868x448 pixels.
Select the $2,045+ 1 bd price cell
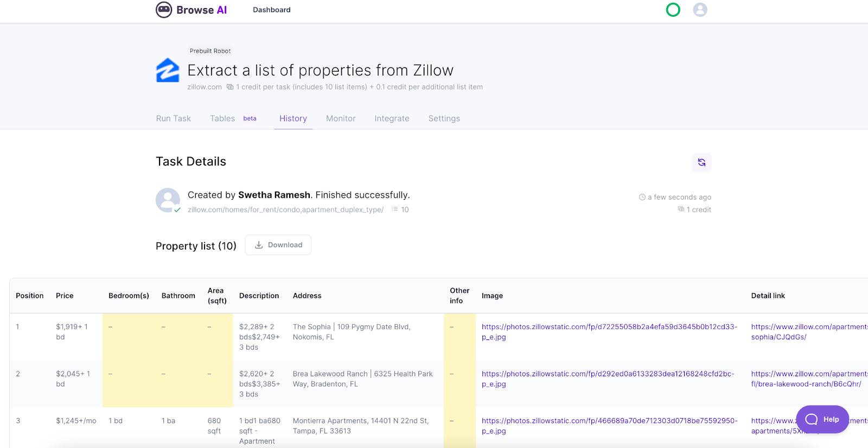click(x=73, y=379)
